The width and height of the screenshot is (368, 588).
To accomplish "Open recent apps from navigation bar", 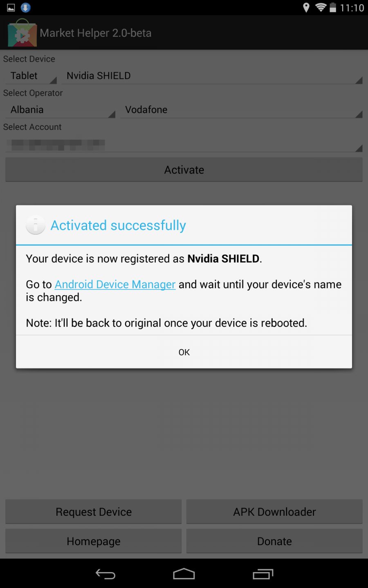I will pyautogui.click(x=263, y=574).
